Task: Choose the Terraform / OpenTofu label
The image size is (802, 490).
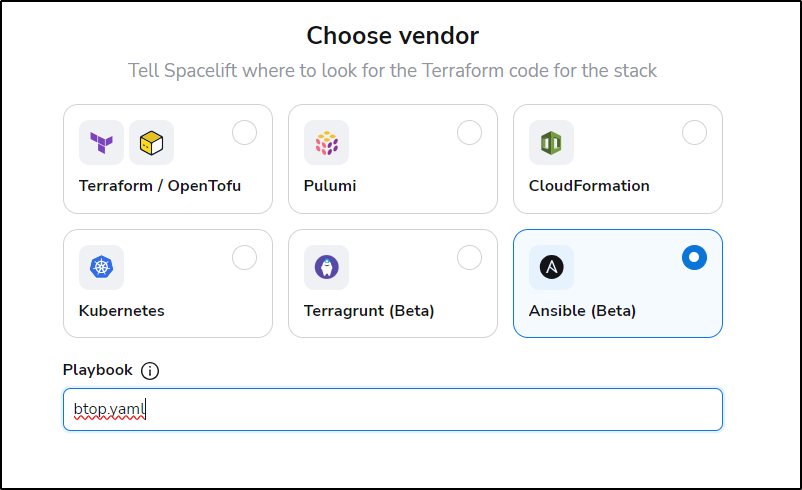Action: pos(160,186)
